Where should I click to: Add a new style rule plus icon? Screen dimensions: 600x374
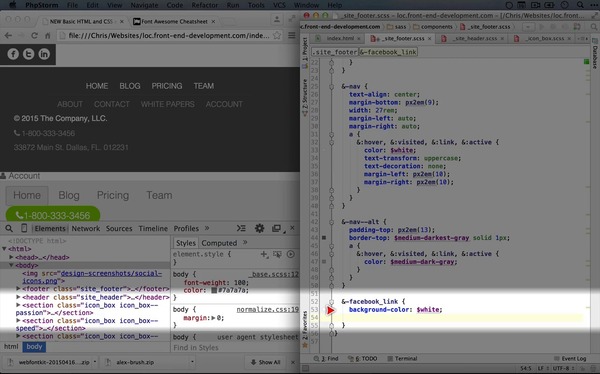click(264, 254)
